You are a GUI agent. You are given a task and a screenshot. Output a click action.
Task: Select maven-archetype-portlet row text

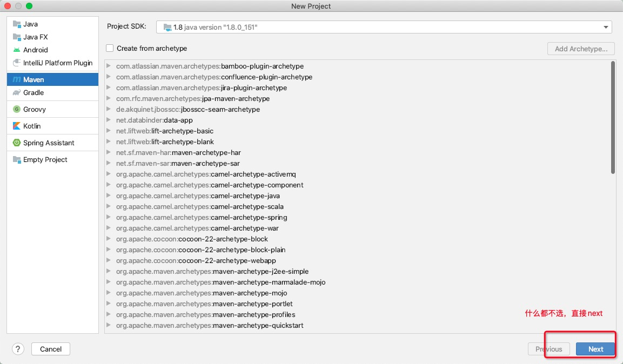[204, 304]
